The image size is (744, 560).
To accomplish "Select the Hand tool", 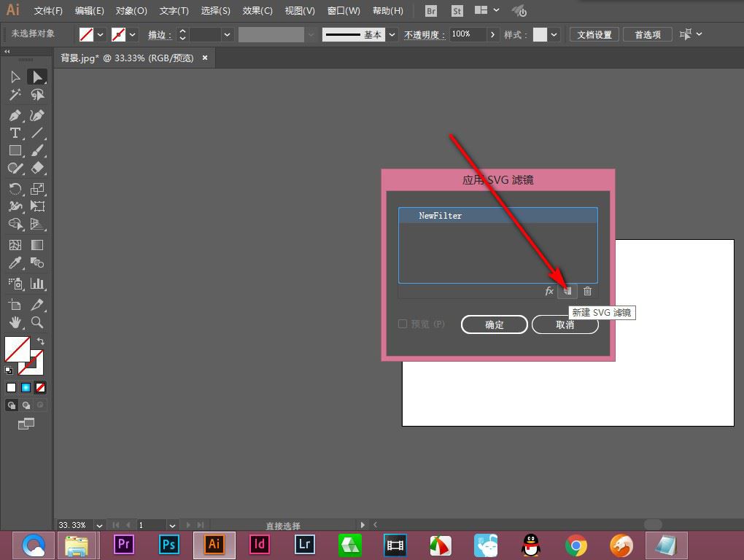I will pyautogui.click(x=15, y=322).
